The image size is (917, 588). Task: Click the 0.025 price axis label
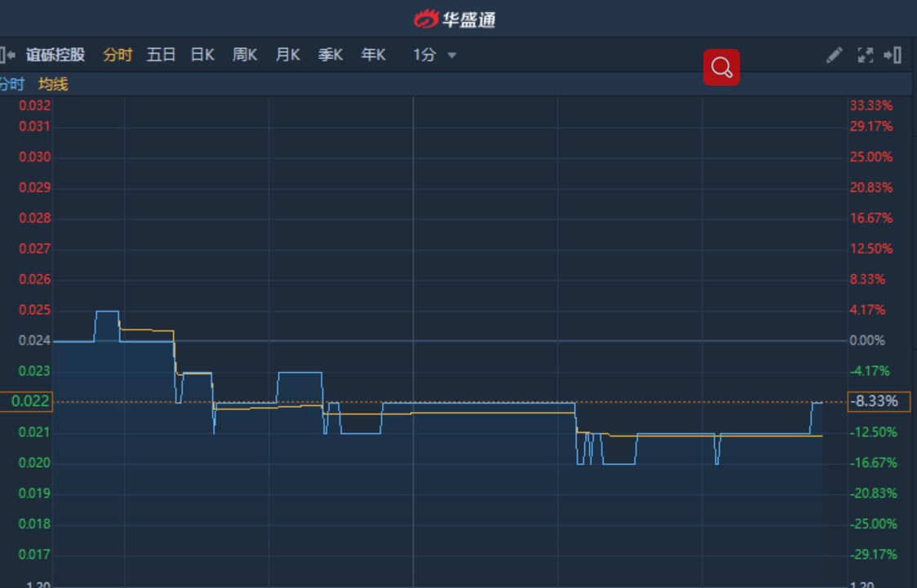pos(34,311)
